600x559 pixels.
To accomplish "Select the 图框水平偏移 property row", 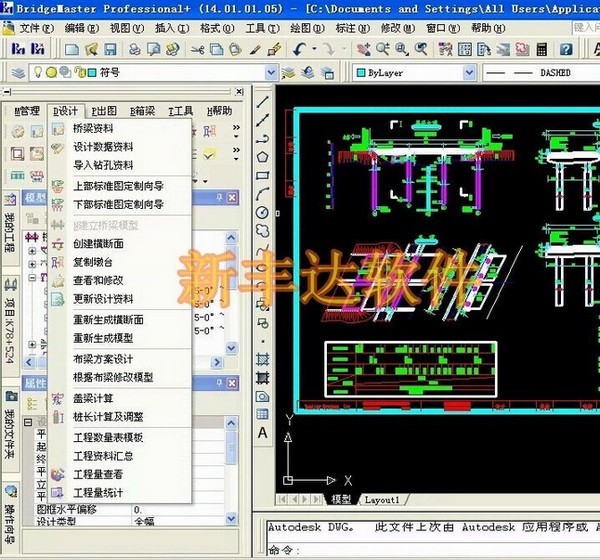I will point(130,510).
